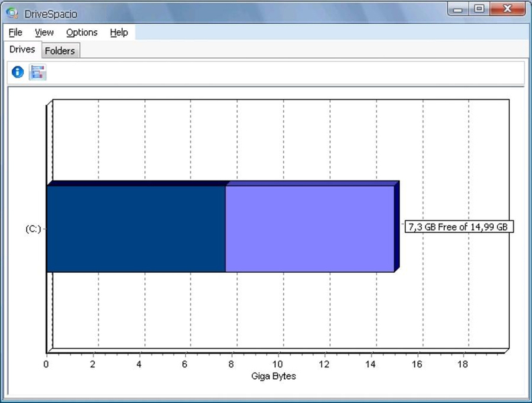The width and height of the screenshot is (532, 403).
Task: Click the 18 mark on the axis
Action: (x=463, y=364)
